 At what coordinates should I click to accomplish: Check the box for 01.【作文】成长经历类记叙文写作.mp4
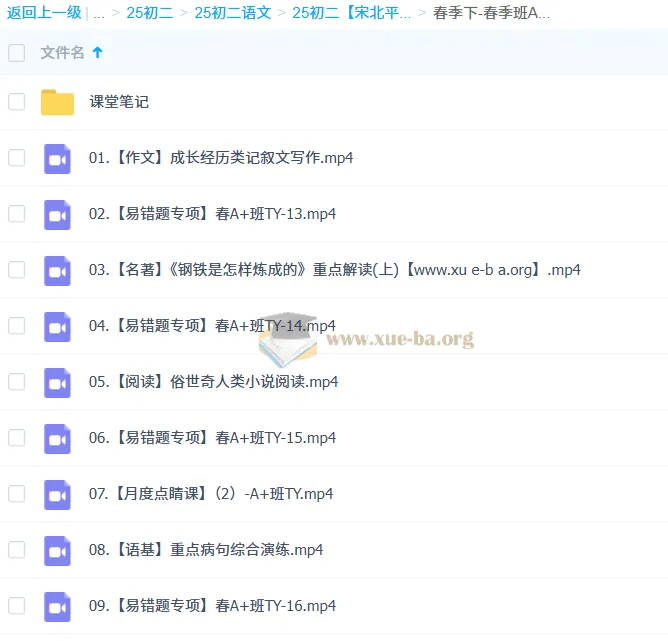[x=17, y=158]
